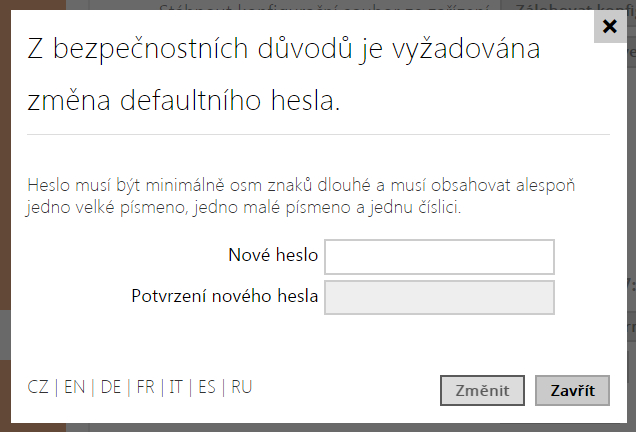The height and width of the screenshot is (432, 636).
Task: Select the DE language link
Action: click(x=110, y=387)
